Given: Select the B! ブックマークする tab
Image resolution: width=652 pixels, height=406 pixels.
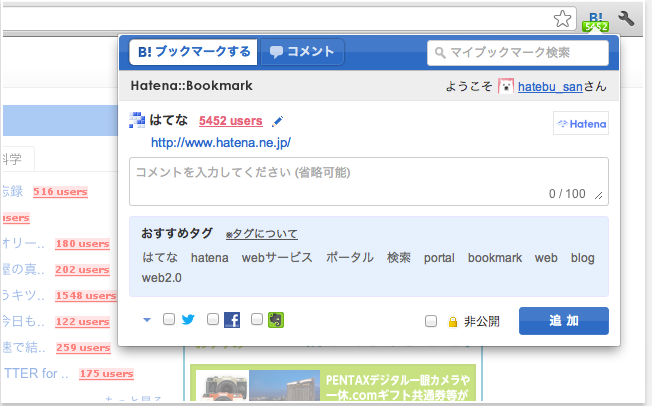Looking at the screenshot, I should [x=193, y=52].
